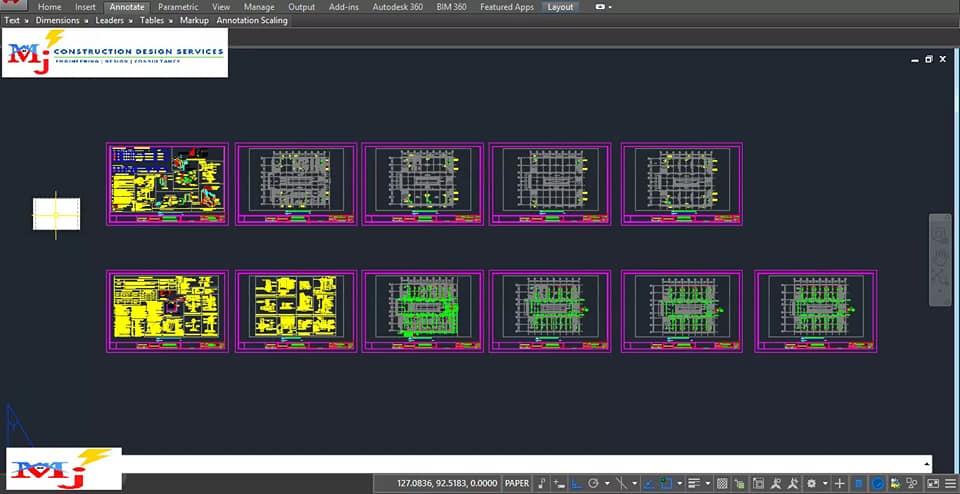This screenshot has height=494, width=960.
Task: Click the Annotation Scaling panel title
Action: (252, 20)
